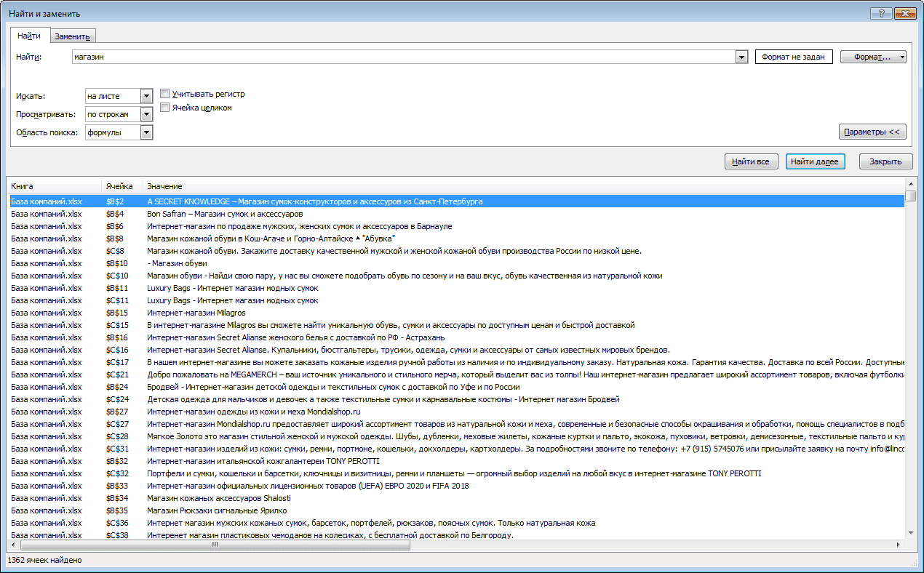Expand the 'Область поиска' dropdown showing 'формулы'

tap(146, 132)
